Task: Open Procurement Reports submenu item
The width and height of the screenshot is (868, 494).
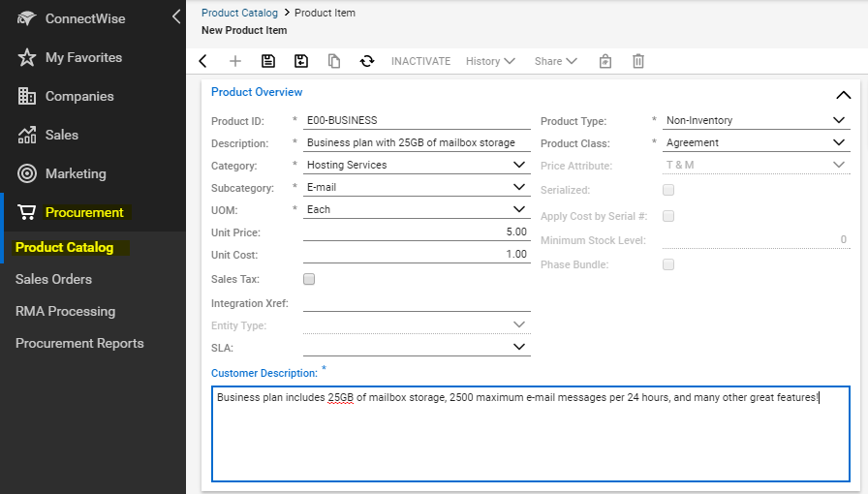Action: click(x=79, y=343)
